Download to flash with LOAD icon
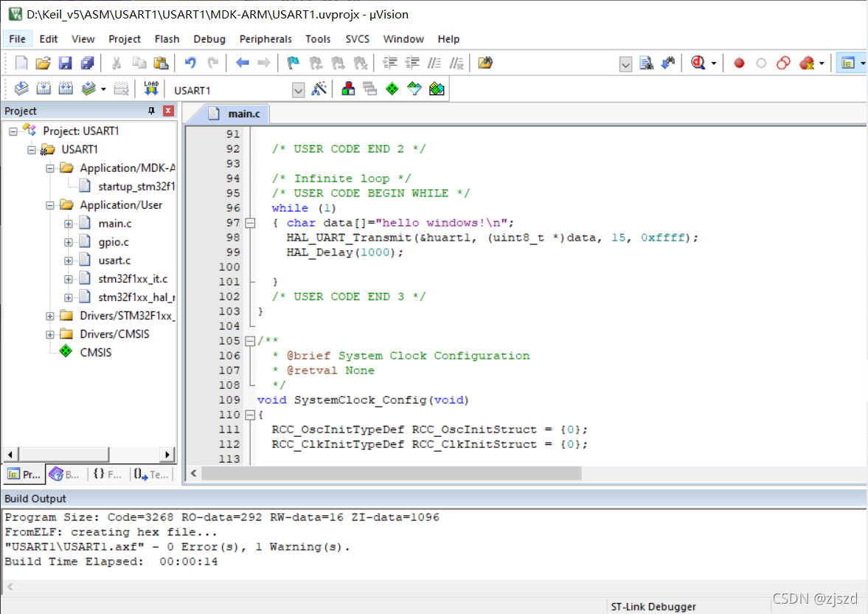Screen dimensions: 868x614 pyautogui.click(x=151, y=89)
